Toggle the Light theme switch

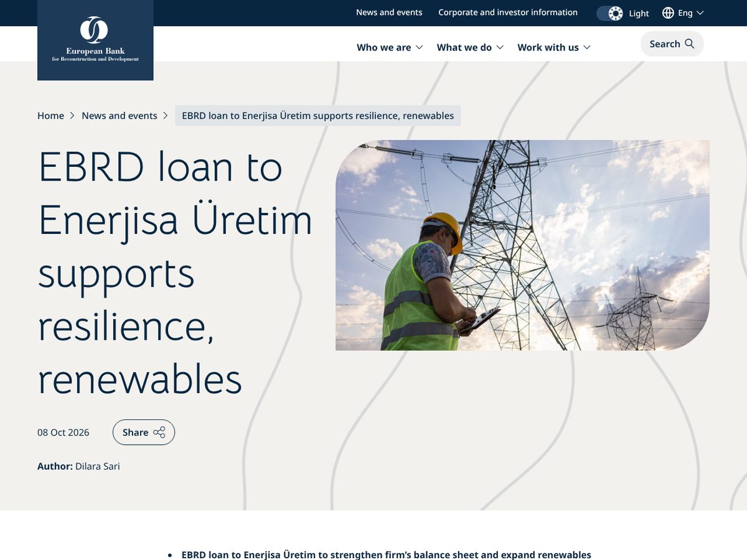(609, 13)
